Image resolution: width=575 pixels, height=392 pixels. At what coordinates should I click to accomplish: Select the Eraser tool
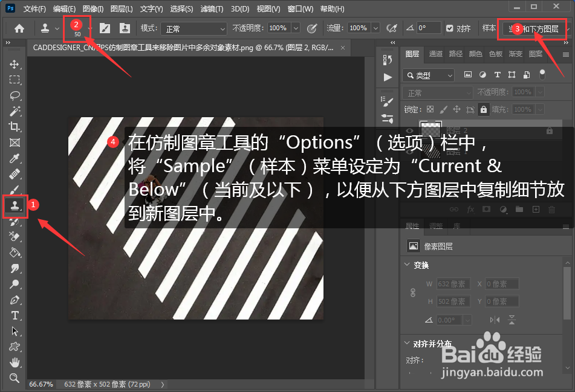click(x=15, y=237)
